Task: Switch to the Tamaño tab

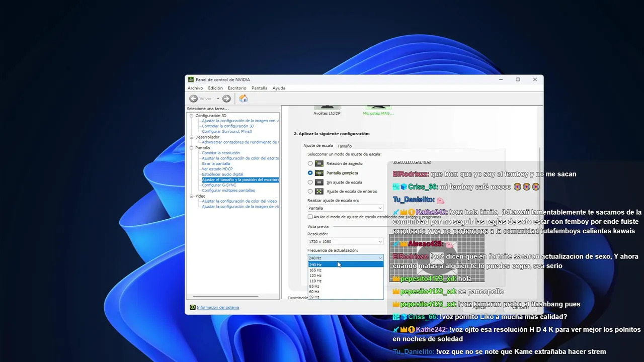Action: (345, 146)
